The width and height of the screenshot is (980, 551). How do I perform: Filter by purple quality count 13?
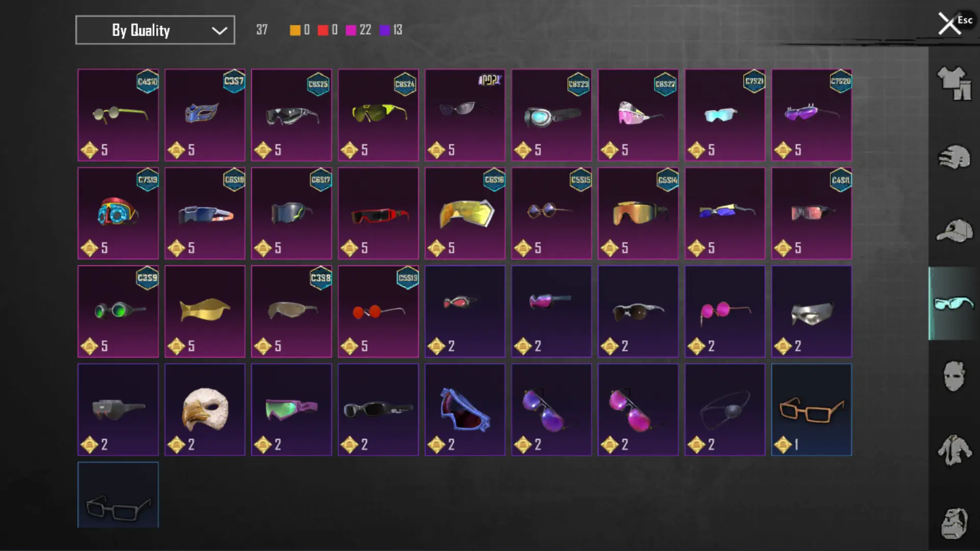(x=391, y=30)
